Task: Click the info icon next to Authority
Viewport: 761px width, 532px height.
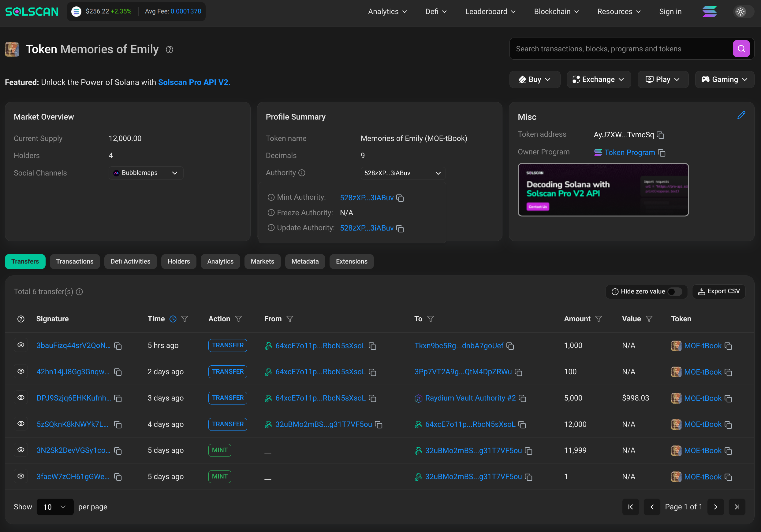Action: tap(302, 172)
